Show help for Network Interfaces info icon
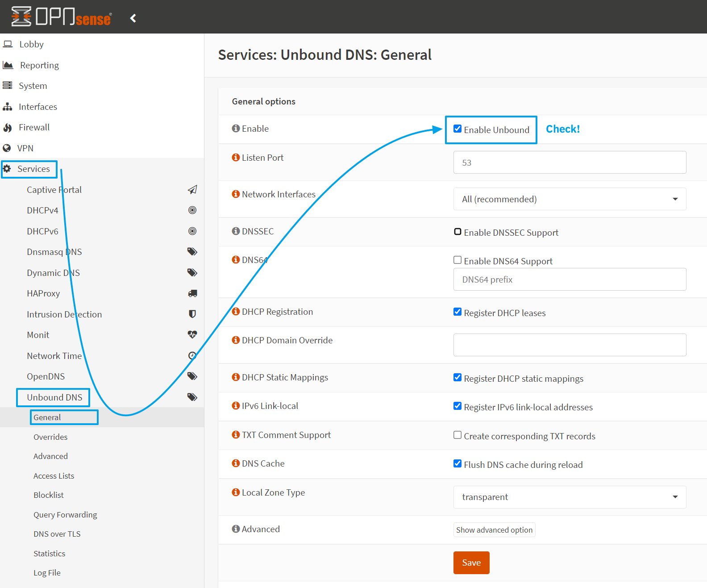The width and height of the screenshot is (707, 588). tap(236, 194)
